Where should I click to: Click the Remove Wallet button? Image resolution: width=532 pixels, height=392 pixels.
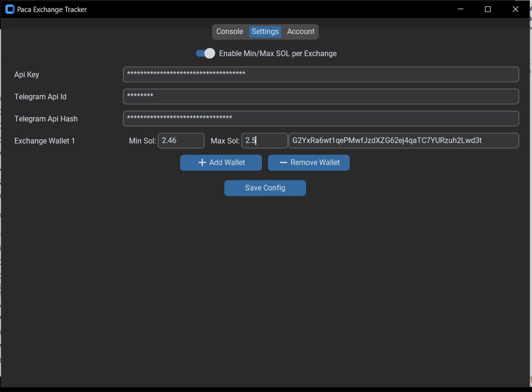coord(309,163)
